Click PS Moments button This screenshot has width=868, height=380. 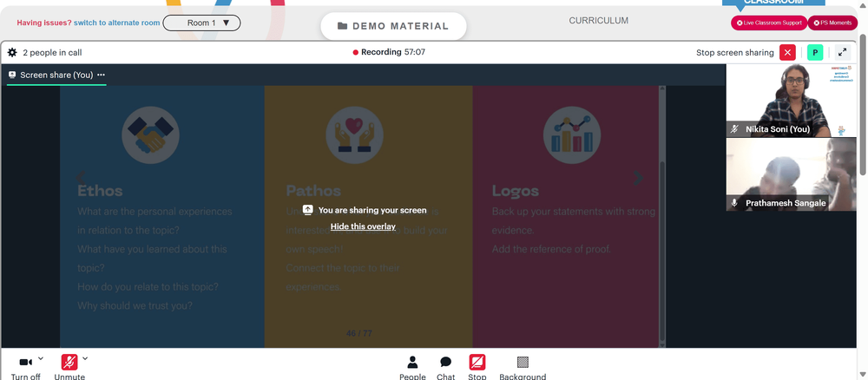(832, 23)
